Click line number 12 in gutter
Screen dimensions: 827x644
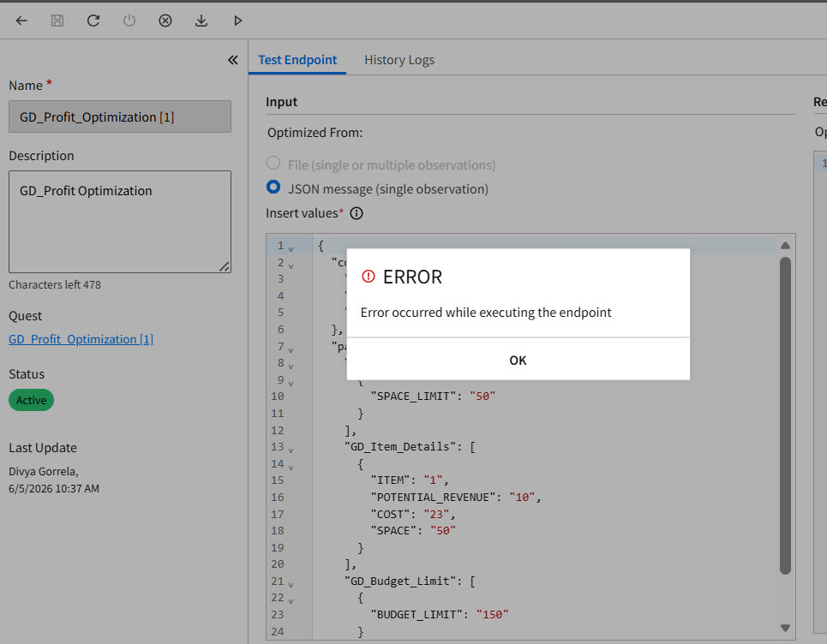pyautogui.click(x=278, y=430)
